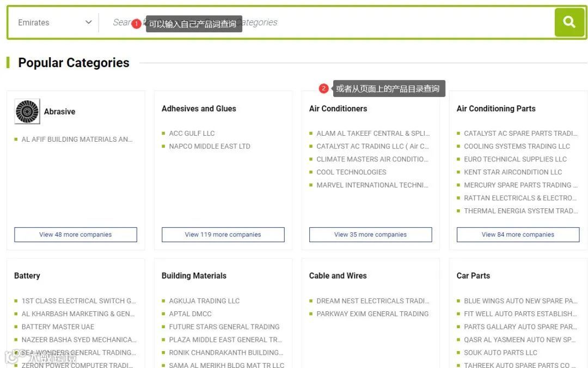588x368 pixels.
Task: Open the Building Materials category
Action: pyautogui.click(x=194, y=276)
